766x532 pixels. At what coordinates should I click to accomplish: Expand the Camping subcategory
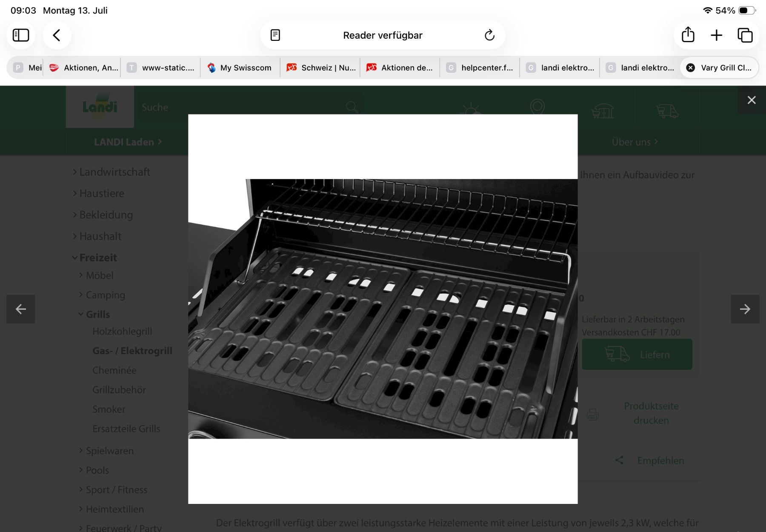tap(102, 295)
